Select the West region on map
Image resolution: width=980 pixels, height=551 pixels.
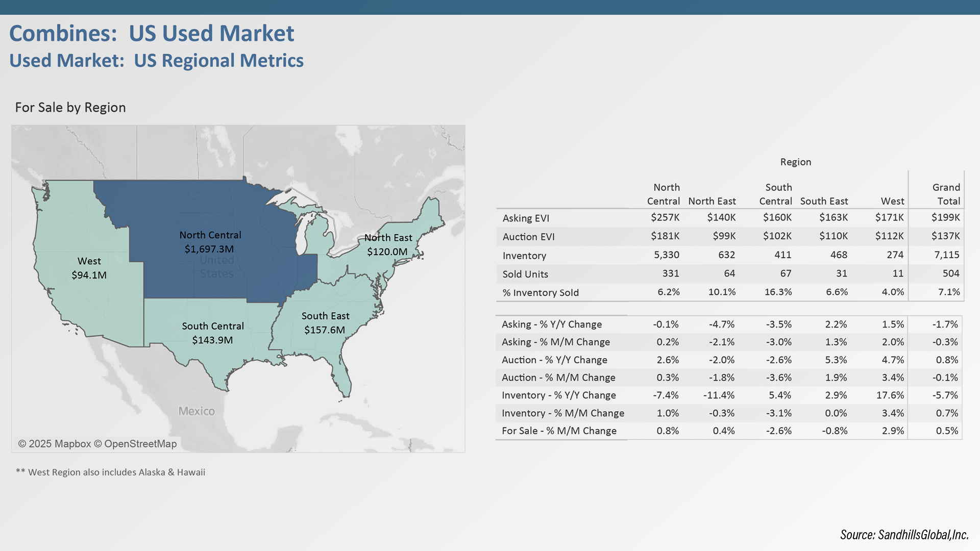89,268
